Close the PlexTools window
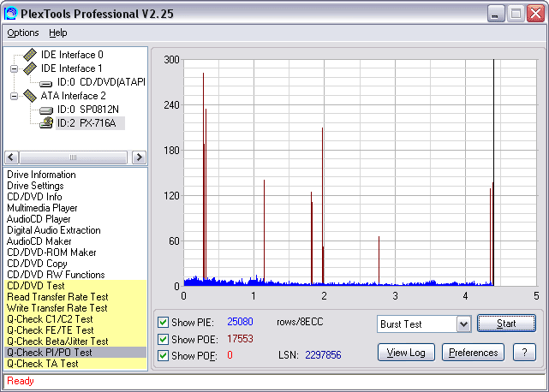Screen dimensions: 549x392 pos(535,14)
